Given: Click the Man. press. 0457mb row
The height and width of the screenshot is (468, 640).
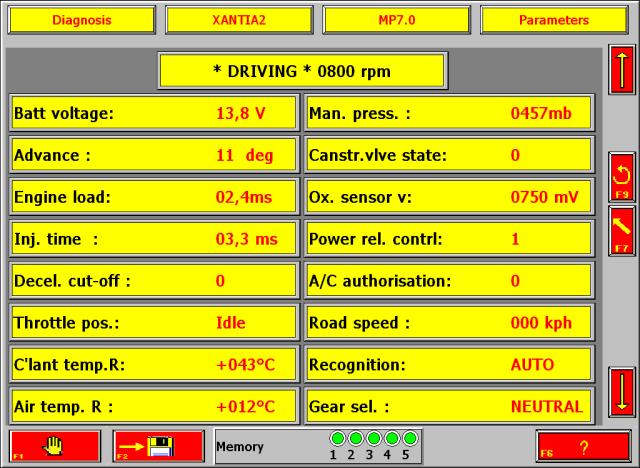Looking at the screenshot, I should [x=449, y=113].
